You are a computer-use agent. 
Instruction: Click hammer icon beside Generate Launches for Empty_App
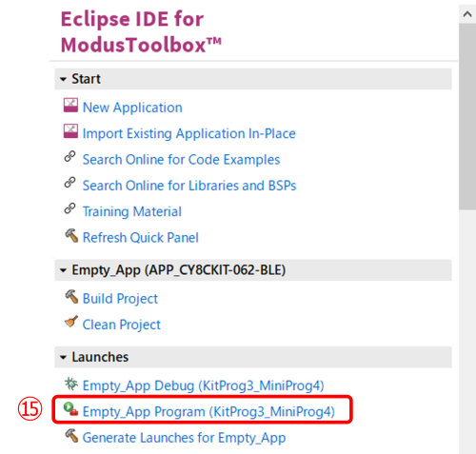tap(71, 435)
